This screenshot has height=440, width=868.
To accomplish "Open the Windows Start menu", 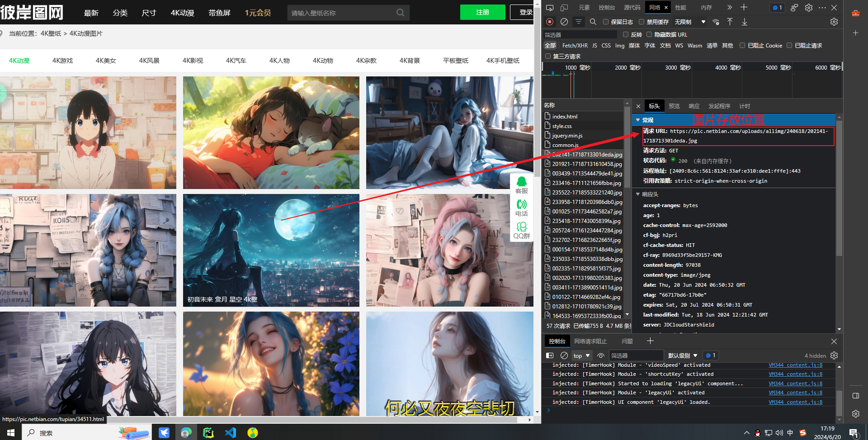I will click(x=11, y=432).
